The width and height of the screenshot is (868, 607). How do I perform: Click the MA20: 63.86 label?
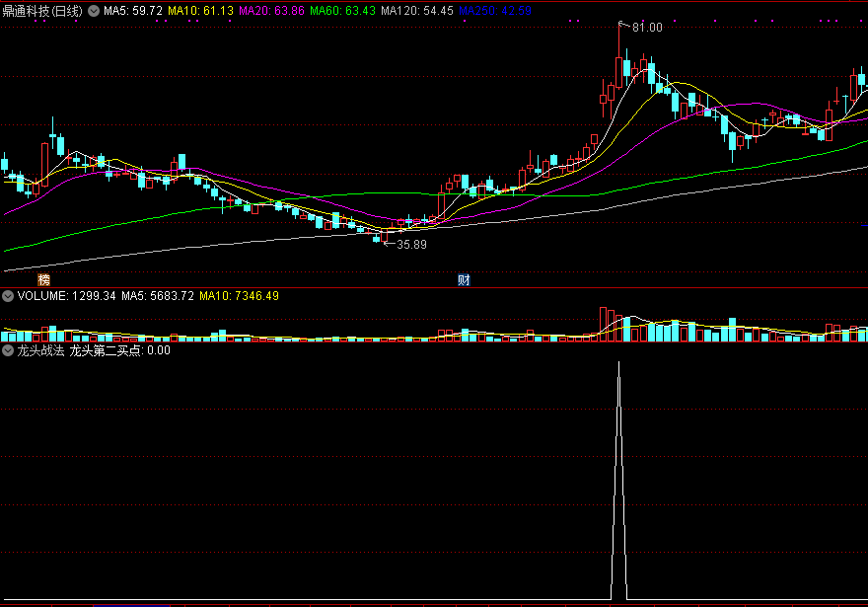[271, 11]
